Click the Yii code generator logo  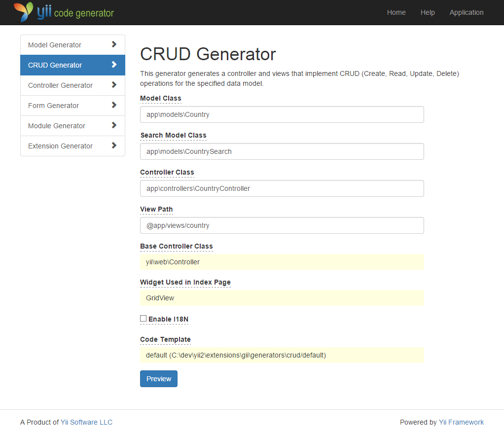pos(64,12)
